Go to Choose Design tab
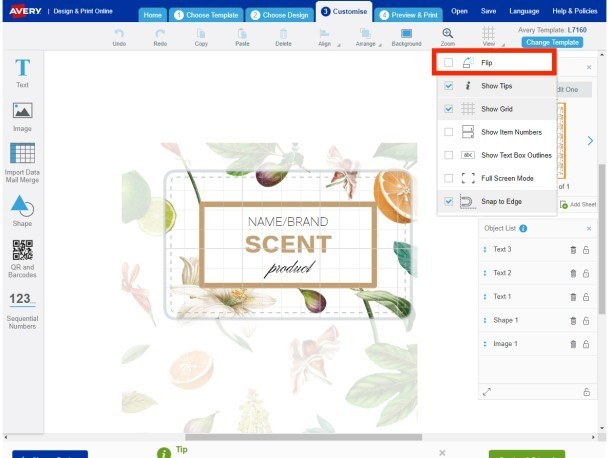 pos(280,15)
